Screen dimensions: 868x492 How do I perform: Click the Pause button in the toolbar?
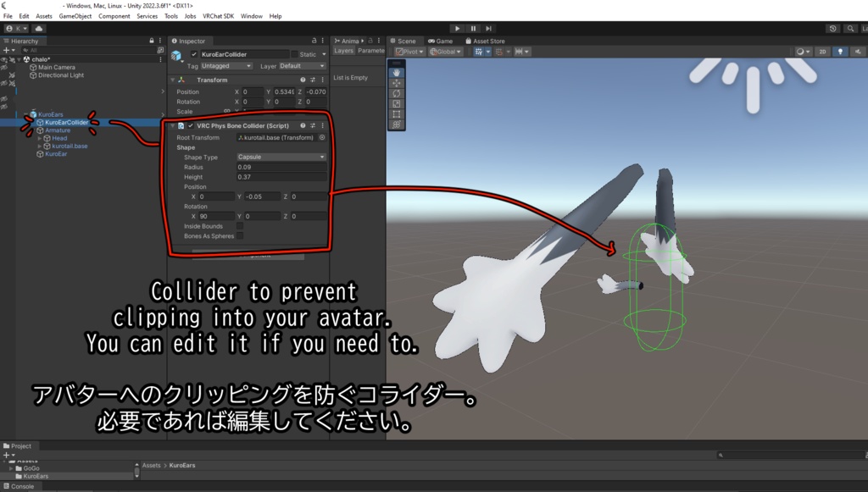click(474, 28)
